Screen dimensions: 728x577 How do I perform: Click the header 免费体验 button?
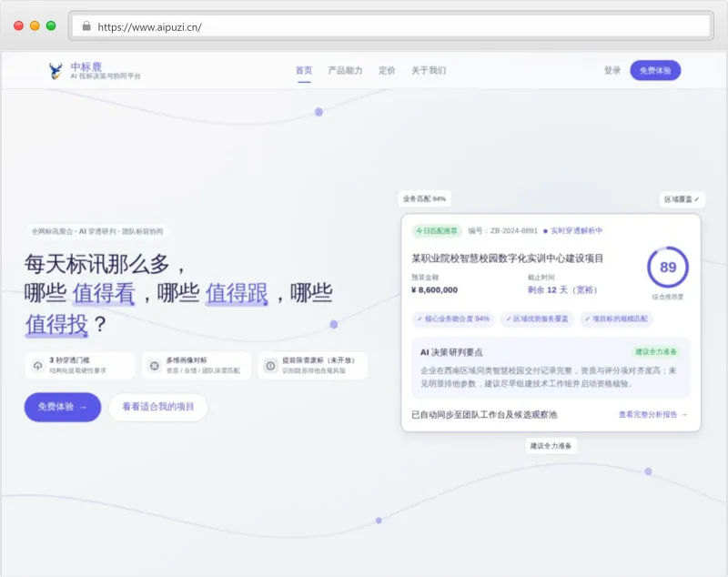(655, 71)
